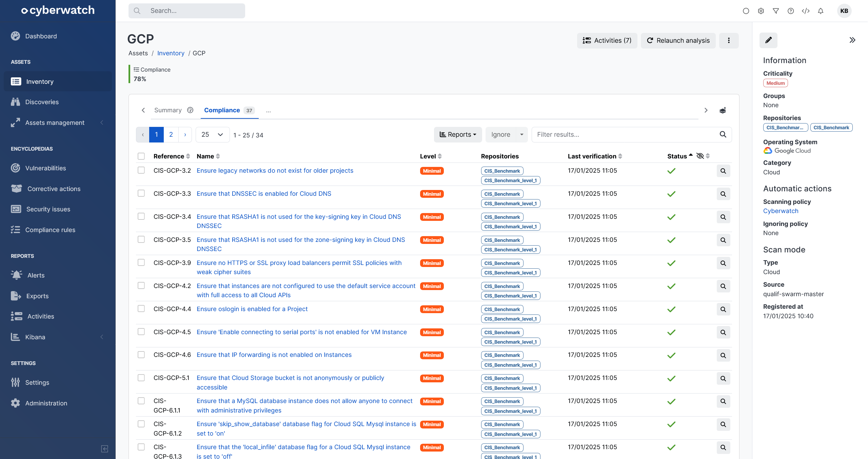Check the checkbox for CIS-GCP-4.5
Viewport: 868px width, 459px height.
click(141, 332)
